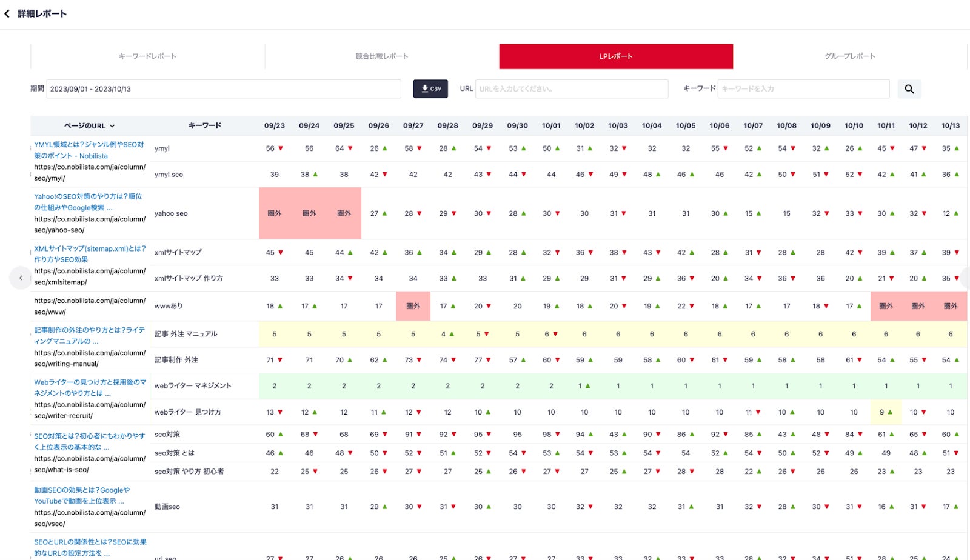This screenshot has width=970, height=560.
Task: Select the keyword 'seo対策 やり方 初心者'
Action: (189, 472)
